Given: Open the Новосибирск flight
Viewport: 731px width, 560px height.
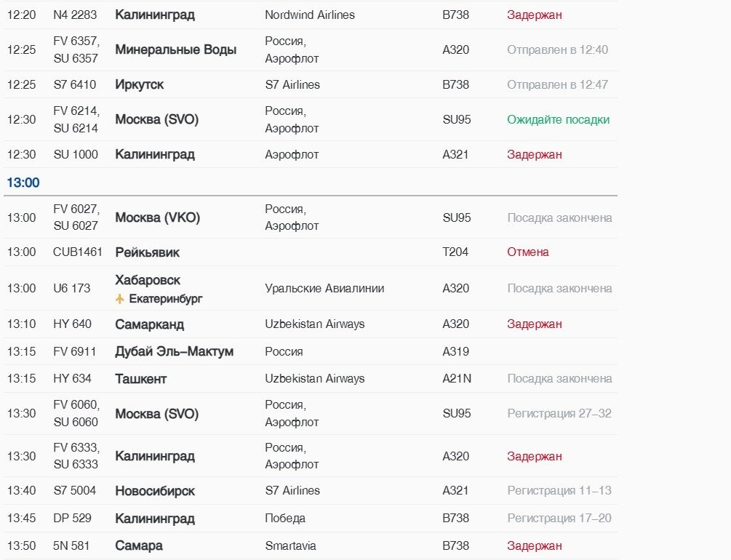Looking at the screenshot, I should tap(155, 491).
